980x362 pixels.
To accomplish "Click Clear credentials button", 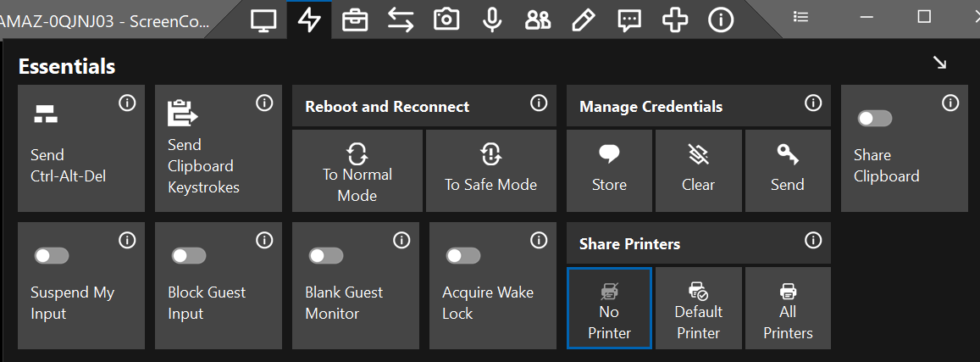I will 699,170.
